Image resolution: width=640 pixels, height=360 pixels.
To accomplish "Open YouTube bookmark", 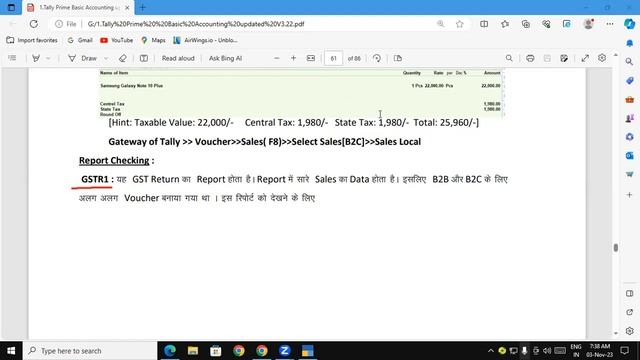I will click(x=117, y=40).
